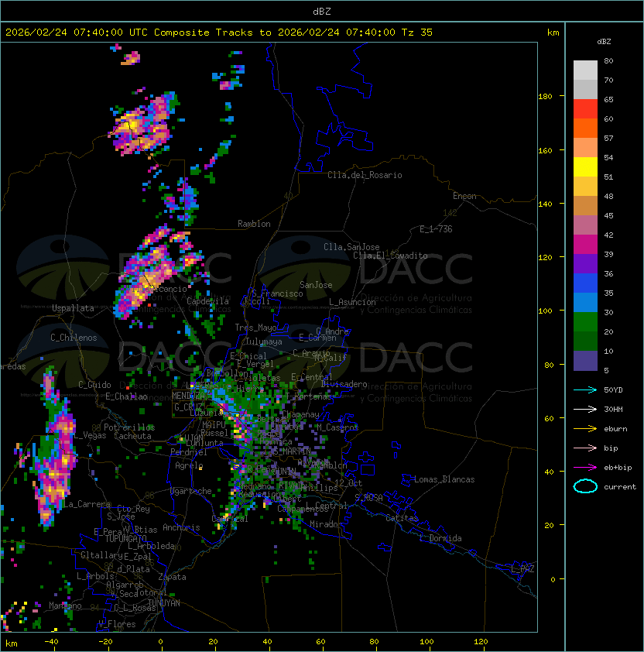Click the 'Encon' place label

tap(464, 196)
